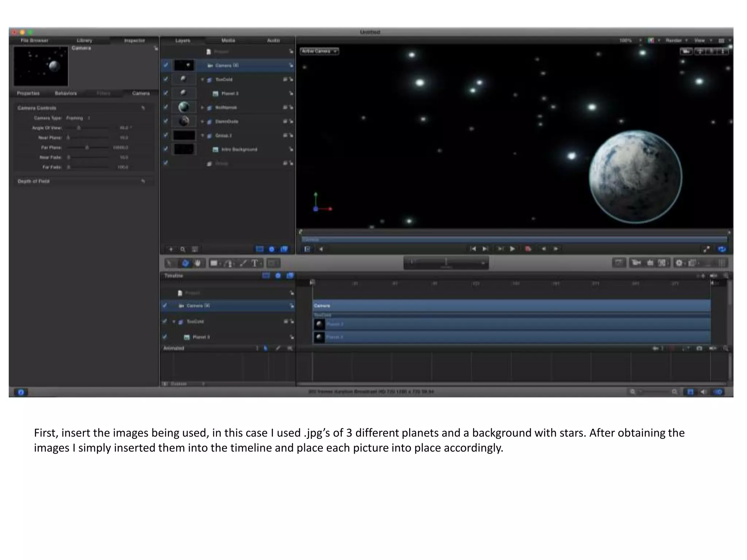This screenshot has width=747, height=560.
Task: Click the New Camera toolbar icon
Action: 636,262
